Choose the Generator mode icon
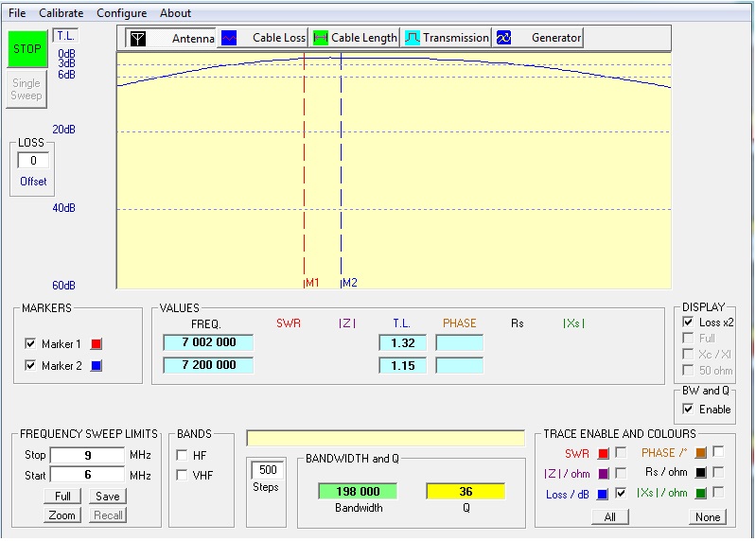The height and width of the screenshot is (541, 756). point(504,38)
